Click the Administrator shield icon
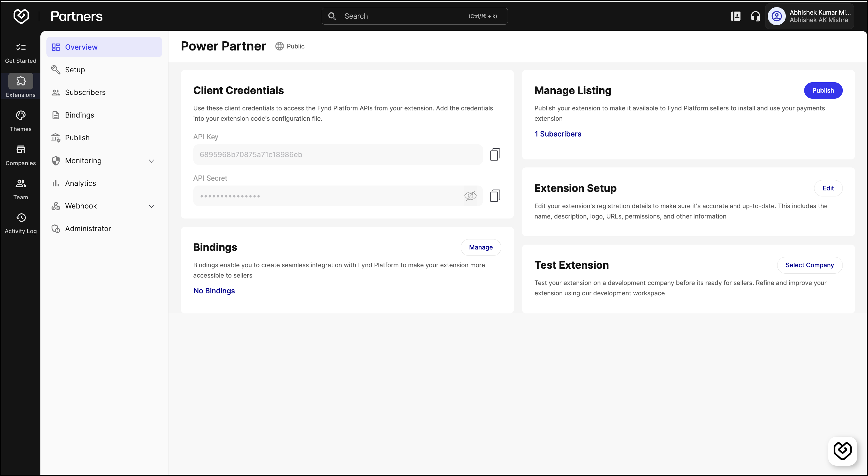Viewport: 868px width, 476px height. click(56, 229)
